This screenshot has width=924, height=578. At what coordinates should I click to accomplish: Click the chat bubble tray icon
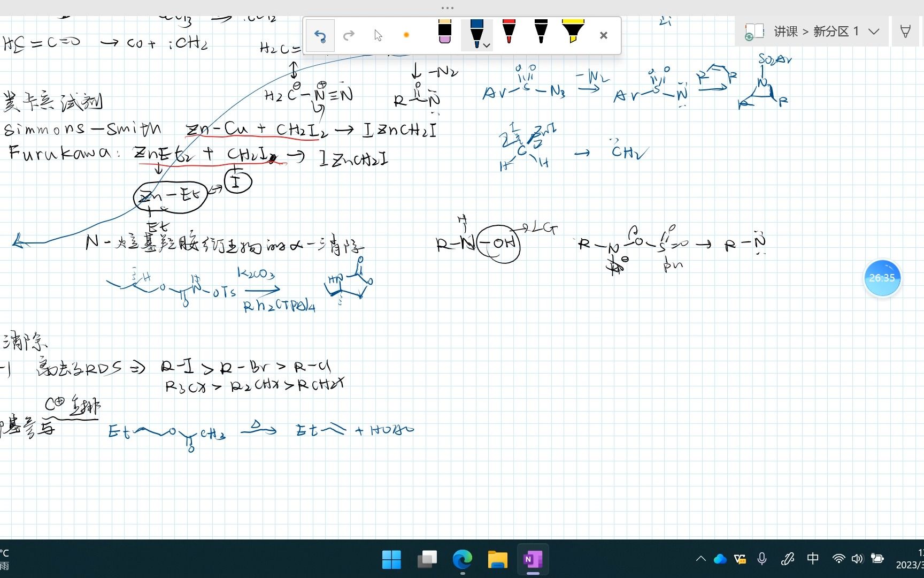[741, 559]
